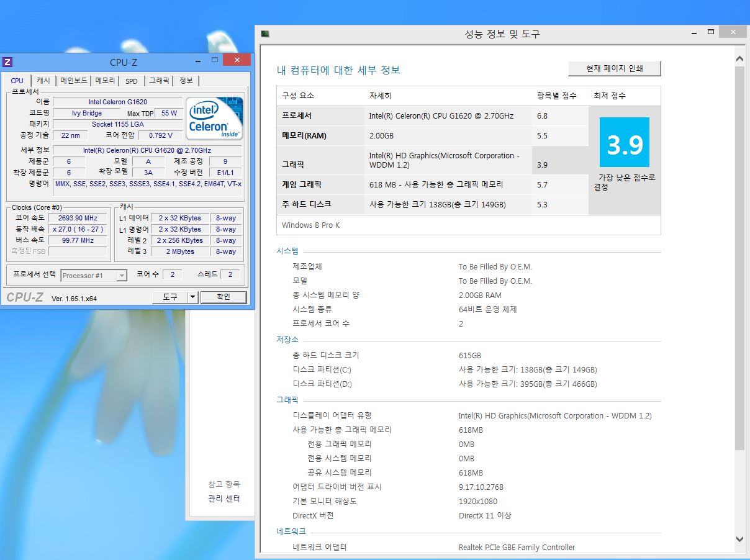Click the Windows 8 Pro K text
The height and width of the screenshot is (560, 750).
point(311,225)
